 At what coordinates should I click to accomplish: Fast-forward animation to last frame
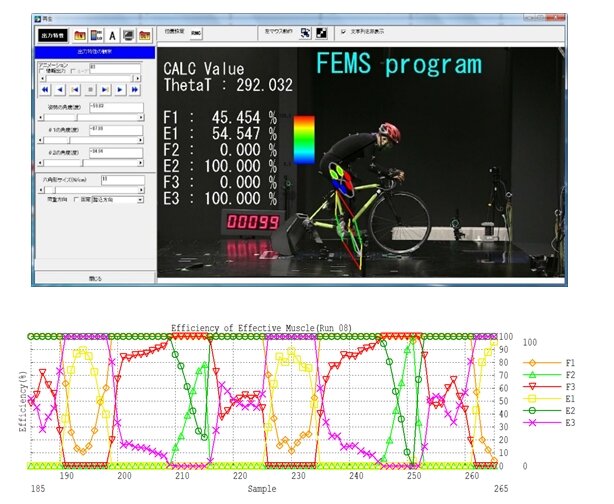134,89
